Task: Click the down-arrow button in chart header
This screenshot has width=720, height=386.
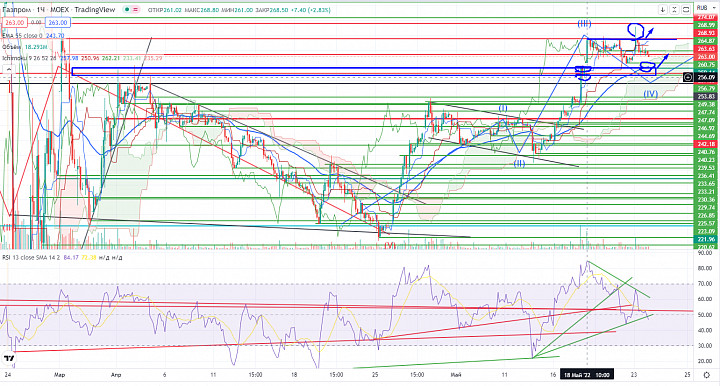Action: coord(663,10)
